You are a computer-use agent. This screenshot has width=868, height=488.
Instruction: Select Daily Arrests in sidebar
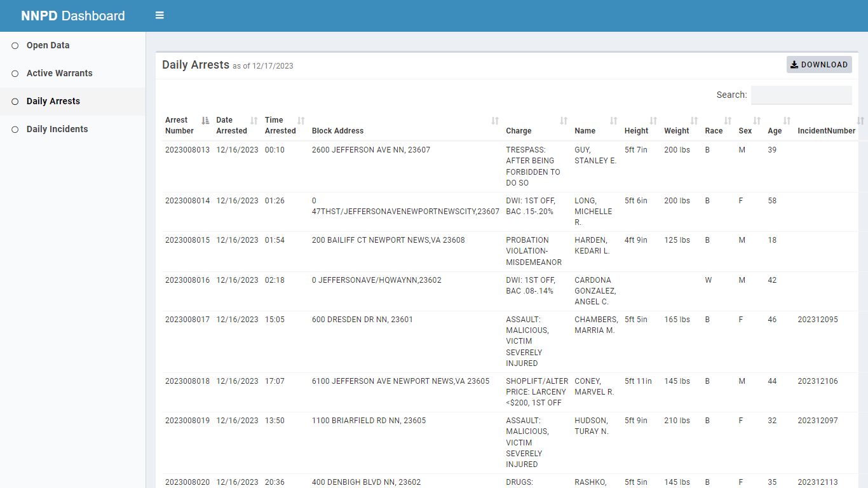coord(72,102)
